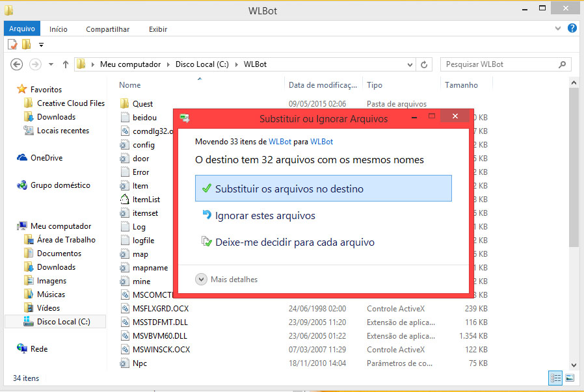Switch to details view icon

coord(556,378)
